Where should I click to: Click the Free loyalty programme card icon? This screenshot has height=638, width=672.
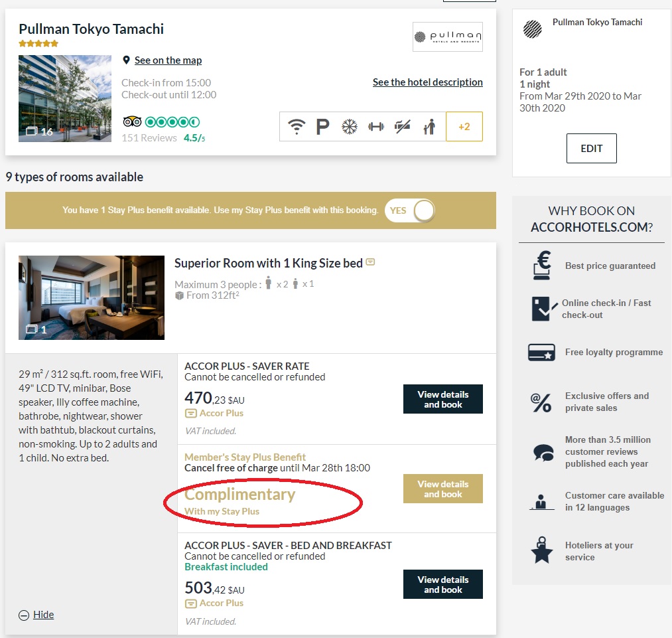pyautogui.click(x=542, y=353)
